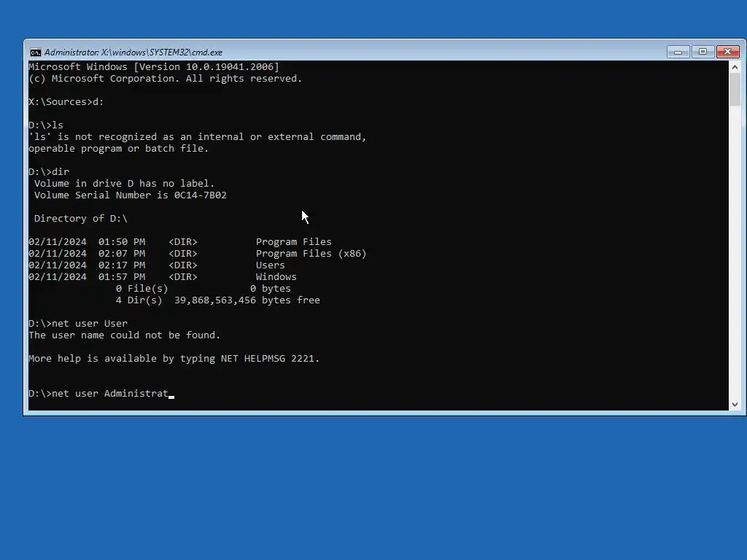
Task: Click the 'net user Administrat' prompt line
Action: click(101, 394)
